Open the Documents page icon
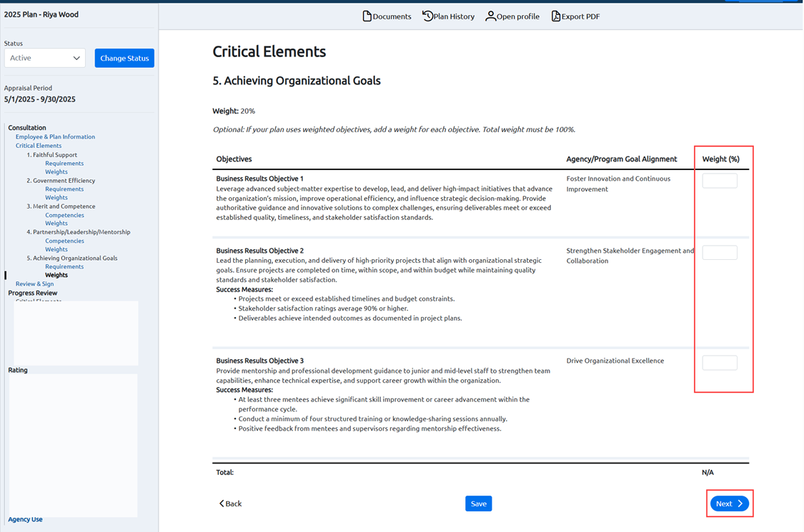The width and height of the screenshot is (804, 532). 367,16
